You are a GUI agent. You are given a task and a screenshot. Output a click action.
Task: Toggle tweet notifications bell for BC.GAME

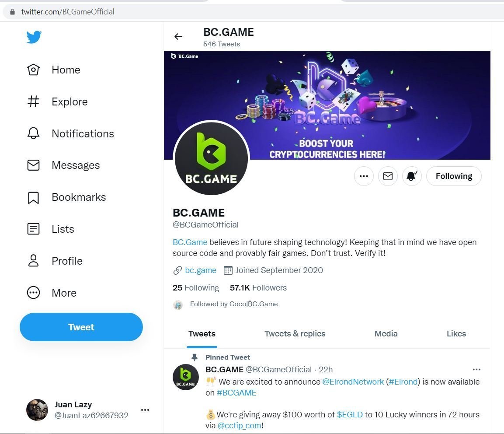[x=412, y=176]
